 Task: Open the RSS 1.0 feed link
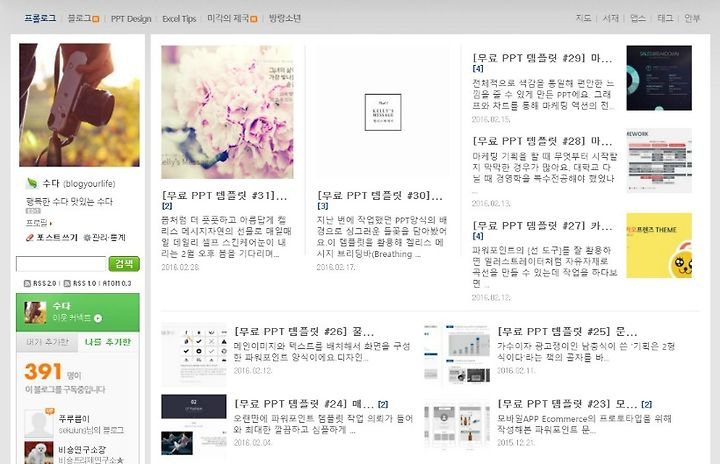(x=80, y=283)
